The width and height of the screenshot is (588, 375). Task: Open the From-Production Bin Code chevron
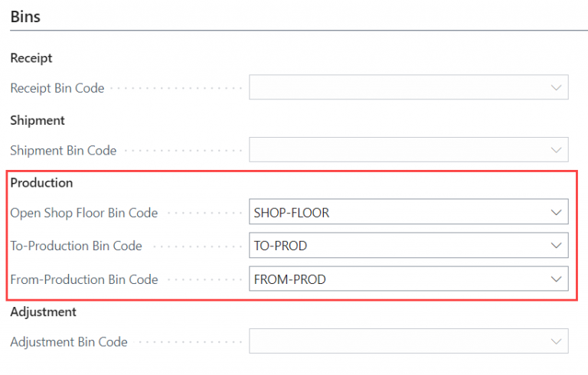tap(557, 279)
